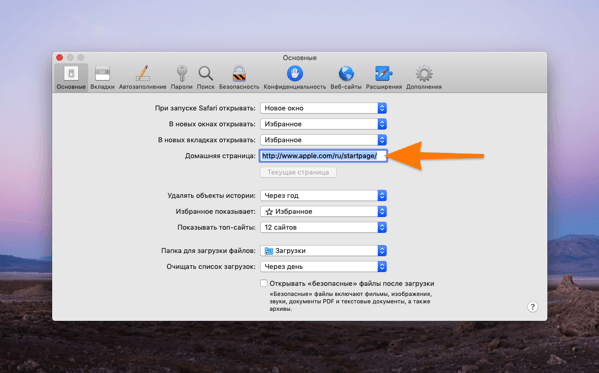This screenshot has height=373, width=599.
Task: Close the preferences window with red button
Action: click(60, 57)
